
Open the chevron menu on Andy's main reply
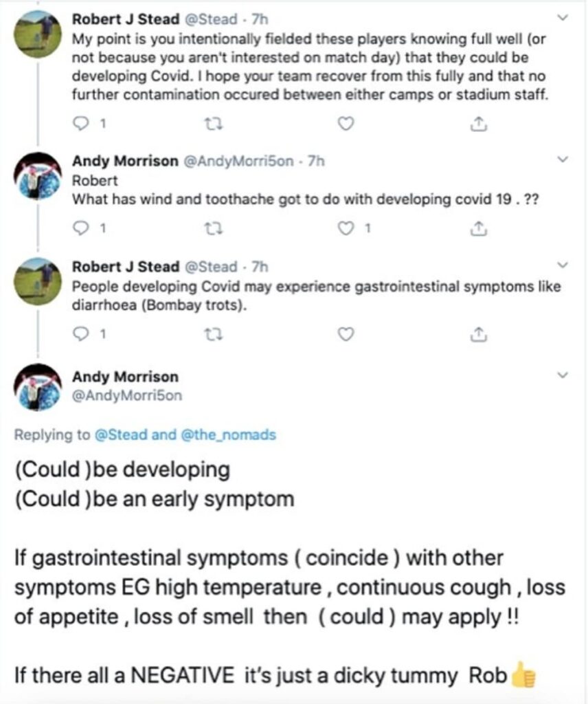point(563,375)
